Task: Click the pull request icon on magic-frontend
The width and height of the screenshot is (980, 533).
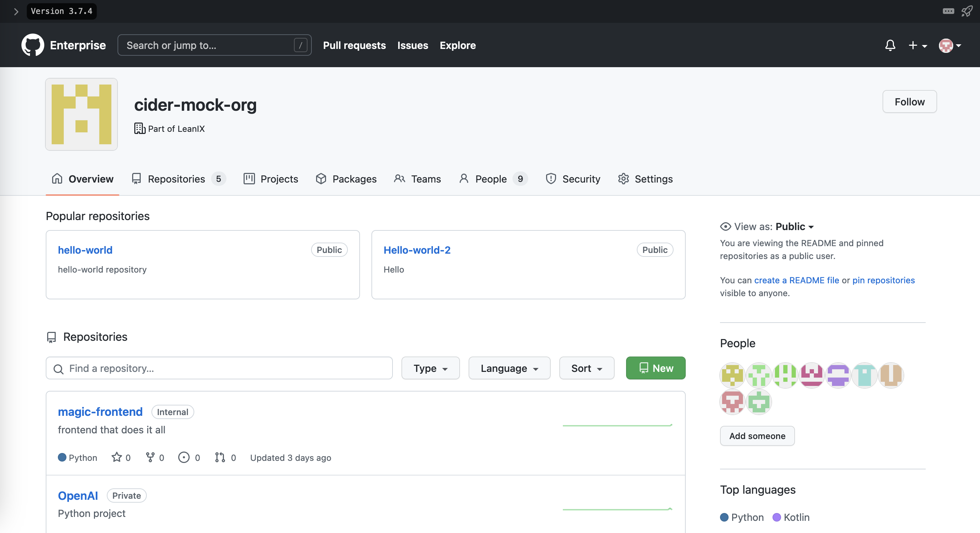Action: coord(220,457)
